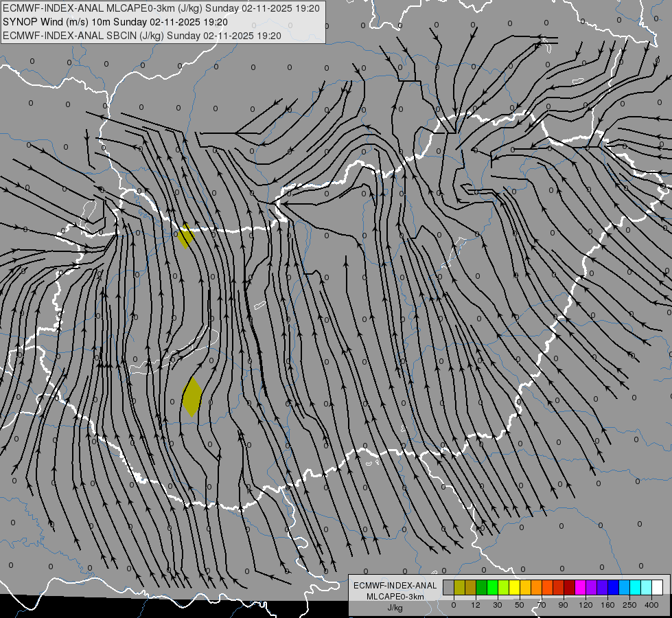Click the SBCIN title line in the header box
Viewport: 672px width, 618px height.
(x=142, y=36)
